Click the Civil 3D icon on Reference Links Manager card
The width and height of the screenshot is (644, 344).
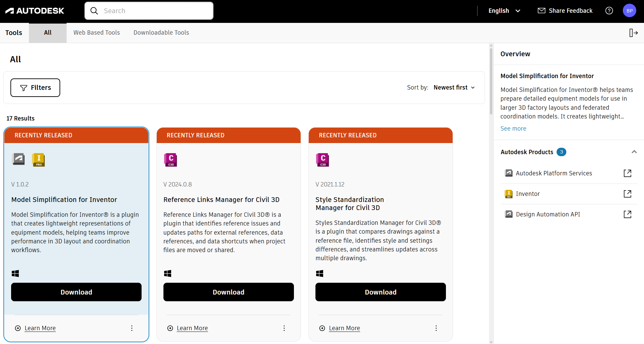tap(171, 160)
